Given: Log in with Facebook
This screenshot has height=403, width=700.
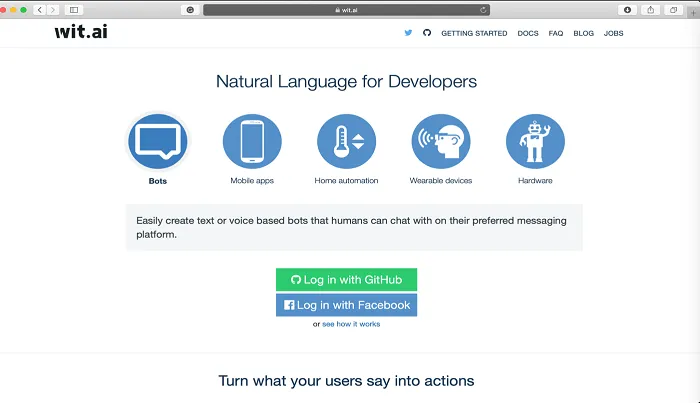Looking at the screenshot, I should pos(346,305).
